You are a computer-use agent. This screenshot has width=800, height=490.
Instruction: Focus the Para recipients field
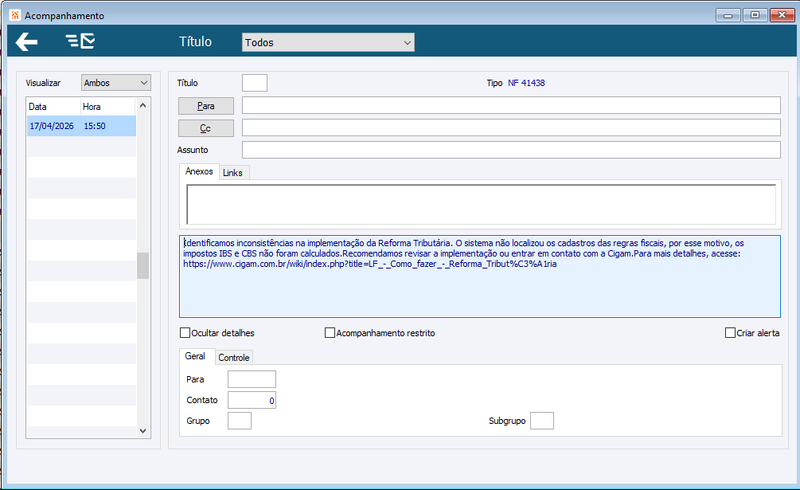pos(511,106)
